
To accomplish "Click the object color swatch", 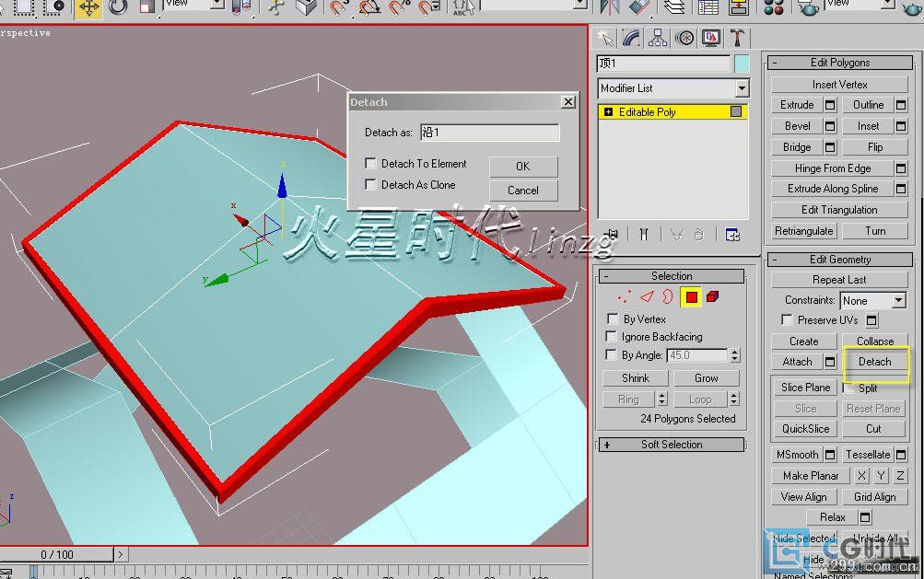I will [742, 64].
